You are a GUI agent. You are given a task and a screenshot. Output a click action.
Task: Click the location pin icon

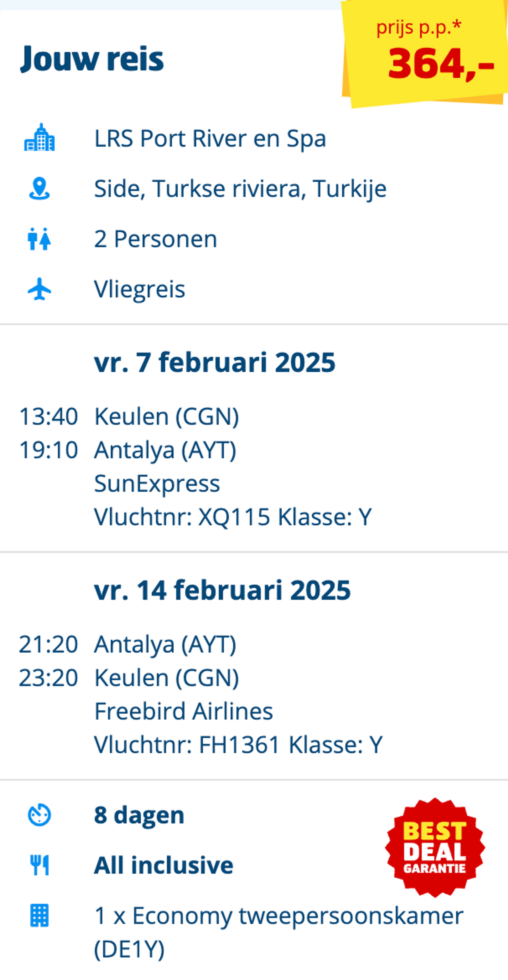[x=39, y=188]
